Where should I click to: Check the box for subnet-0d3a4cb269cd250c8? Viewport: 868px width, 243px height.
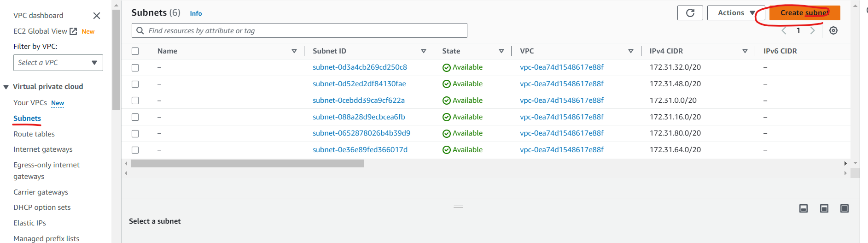pos(135,68)
